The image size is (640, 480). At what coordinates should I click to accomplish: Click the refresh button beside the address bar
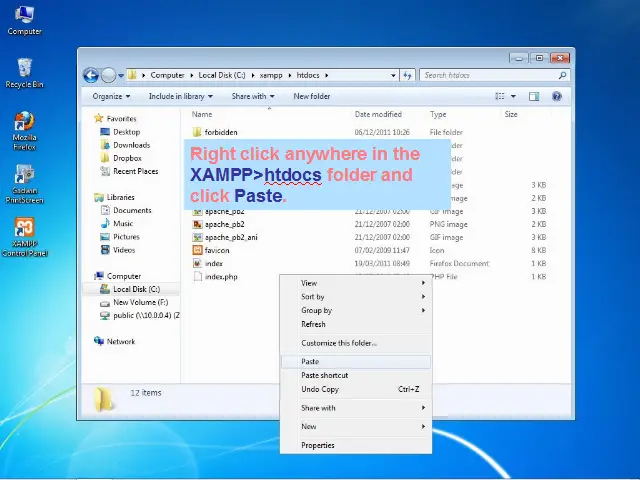(407, 75)
